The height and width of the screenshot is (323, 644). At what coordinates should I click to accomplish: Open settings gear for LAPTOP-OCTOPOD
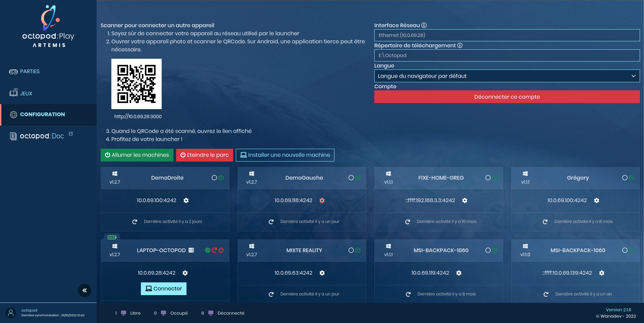(185, 273)
